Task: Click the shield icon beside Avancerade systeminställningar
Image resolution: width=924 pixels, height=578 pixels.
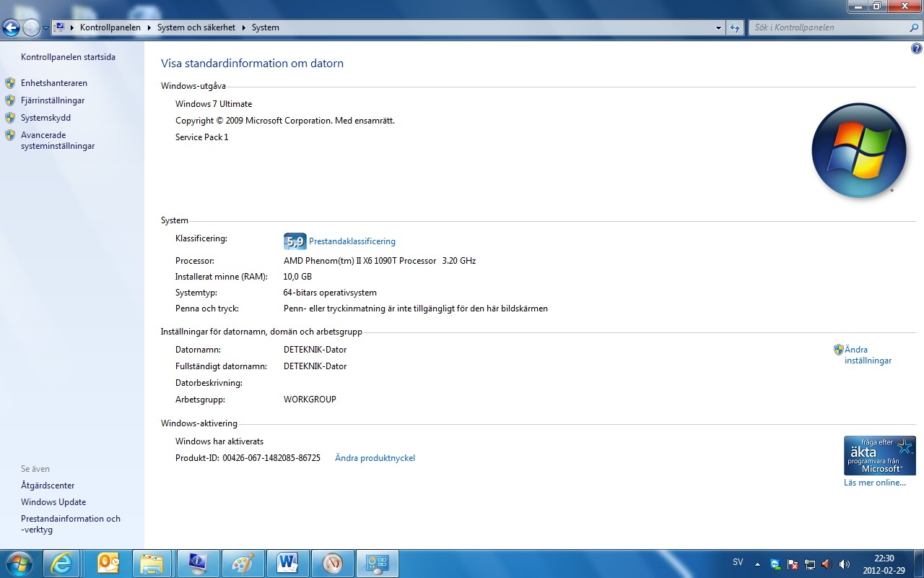Action: 10,135
